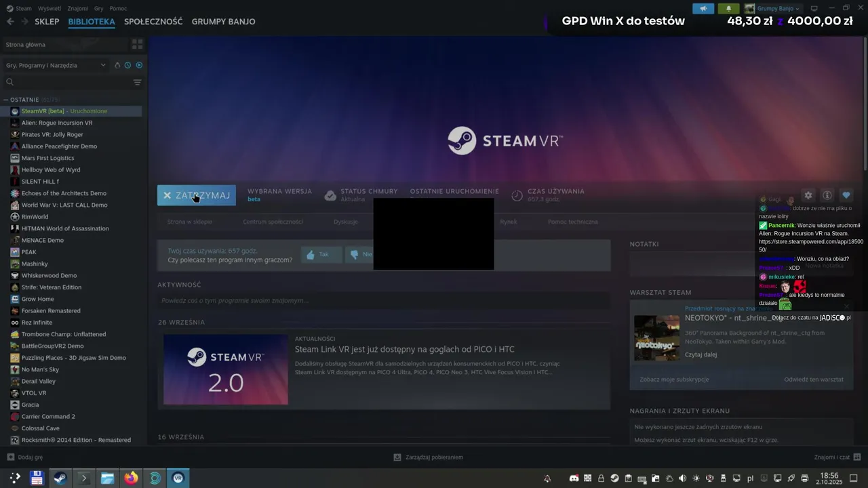Toggle the Linux penguin compatibility filter
Viewport: 868px width, 488px height.
(117, 65)
